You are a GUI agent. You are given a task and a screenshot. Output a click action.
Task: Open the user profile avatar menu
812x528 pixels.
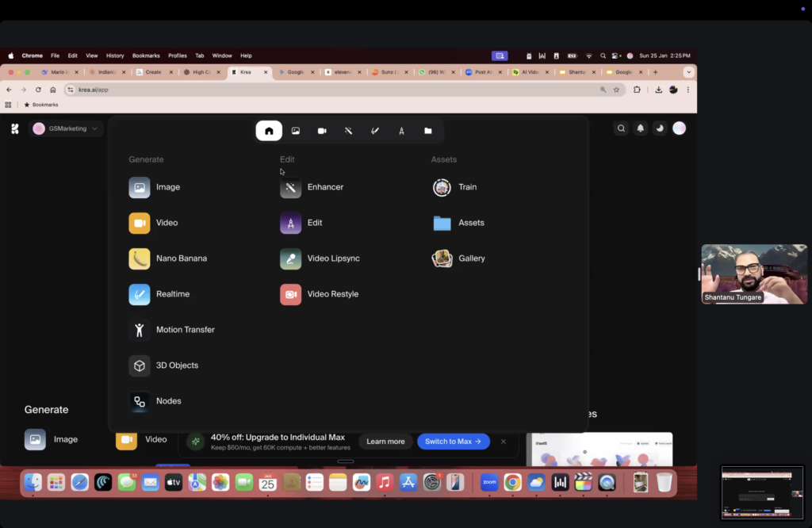coord(679,128)
